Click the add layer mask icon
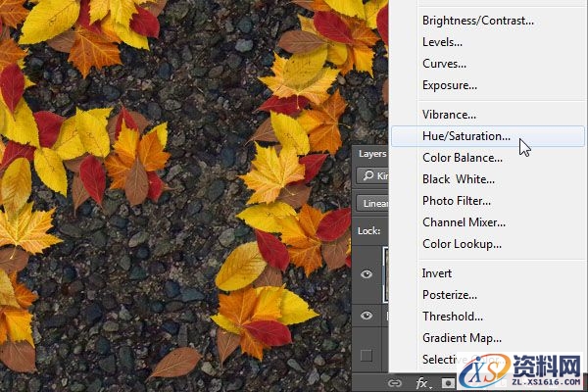The height and width of the screenshot is (392, 588). (x=446, y=382)
